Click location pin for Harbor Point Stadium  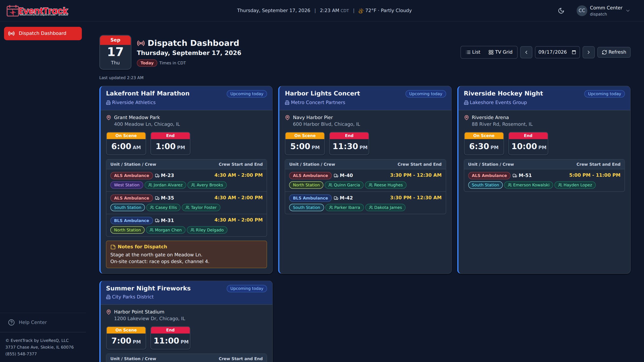(x=109, y=312)
